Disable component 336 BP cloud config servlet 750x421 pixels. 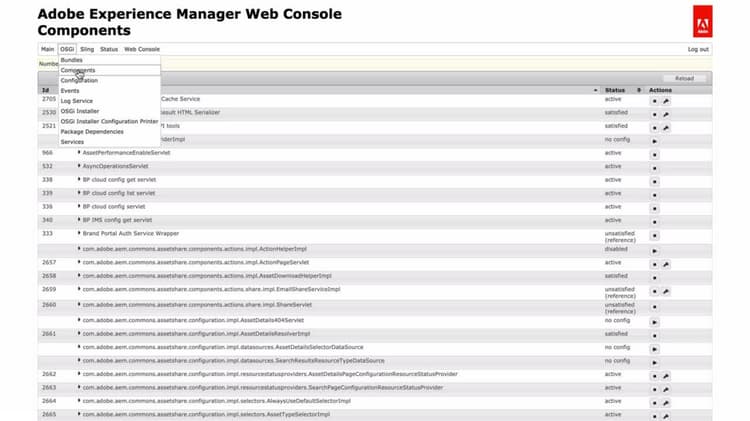pyautogui.click(x=654, y=209)
